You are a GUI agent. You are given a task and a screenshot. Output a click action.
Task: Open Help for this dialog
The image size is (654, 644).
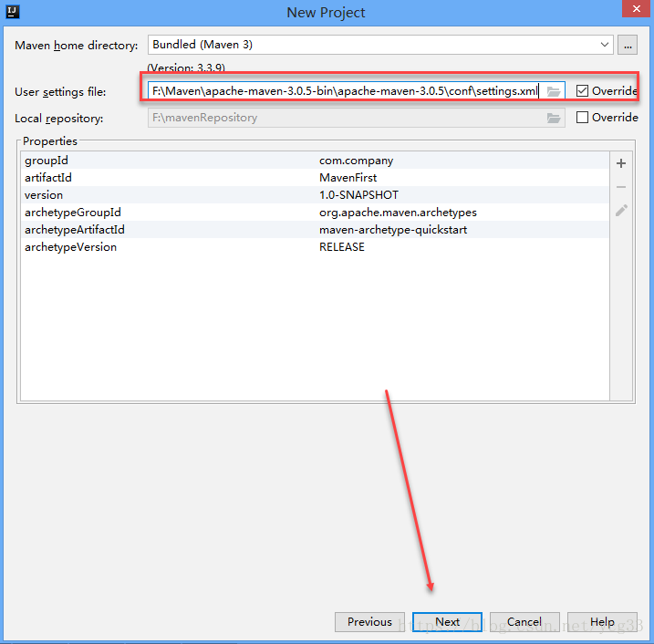coord(602,622)
